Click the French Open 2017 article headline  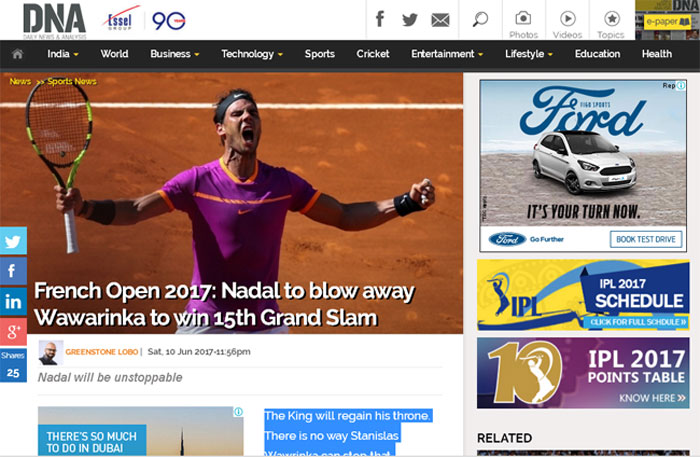[x=224, y=304]
